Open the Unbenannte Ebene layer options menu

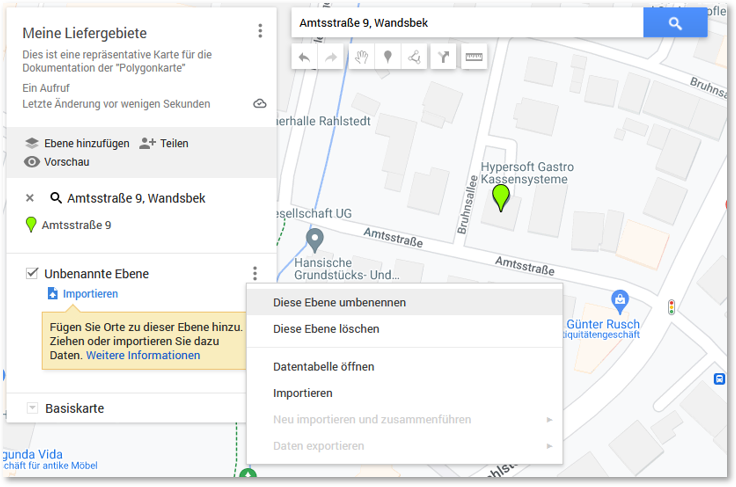click(255, 273)
